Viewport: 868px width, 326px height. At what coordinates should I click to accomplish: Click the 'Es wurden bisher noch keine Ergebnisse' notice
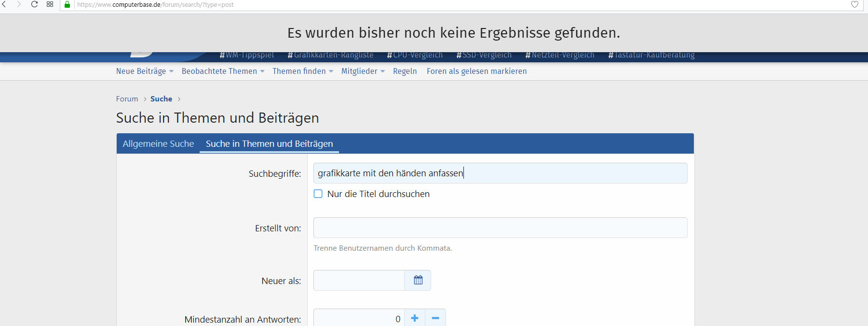[453, 33]
